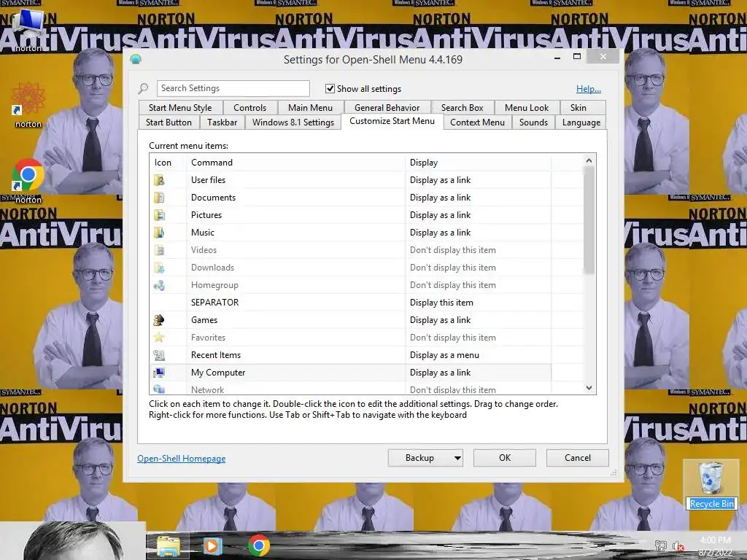747x560 pixels.
Task: Switch to the Search Box tab
Action: tap(462, 108)
